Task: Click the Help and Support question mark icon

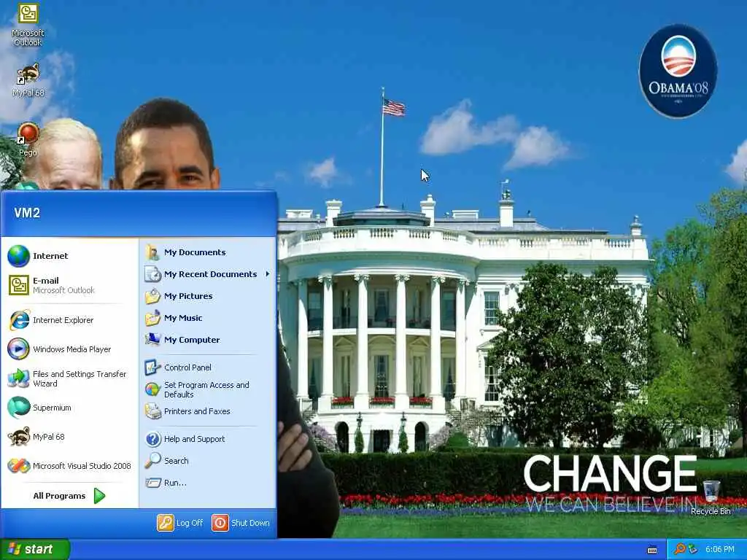Action: (152, 438)
